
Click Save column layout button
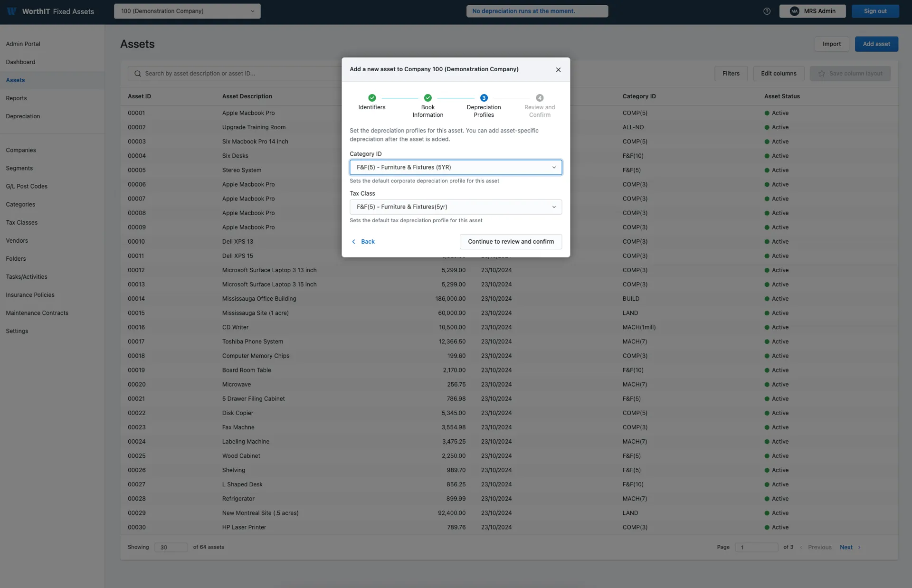pyautogui.click(x=850, y=73)
